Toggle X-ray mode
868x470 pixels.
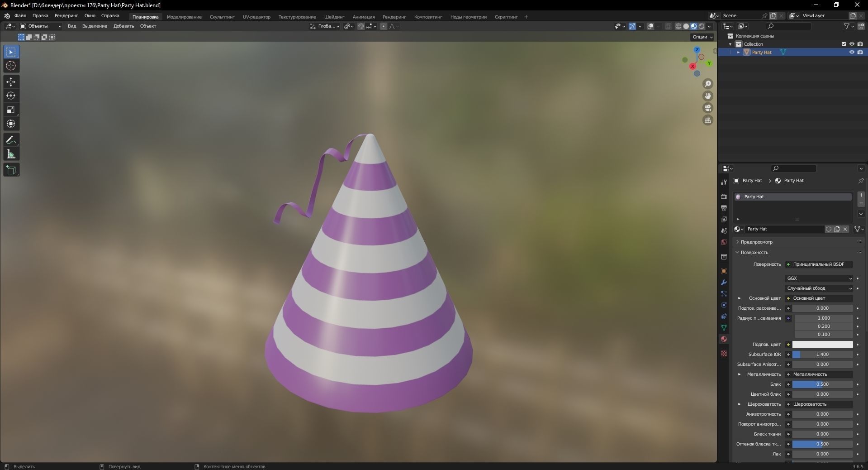(x=669, y=26)
